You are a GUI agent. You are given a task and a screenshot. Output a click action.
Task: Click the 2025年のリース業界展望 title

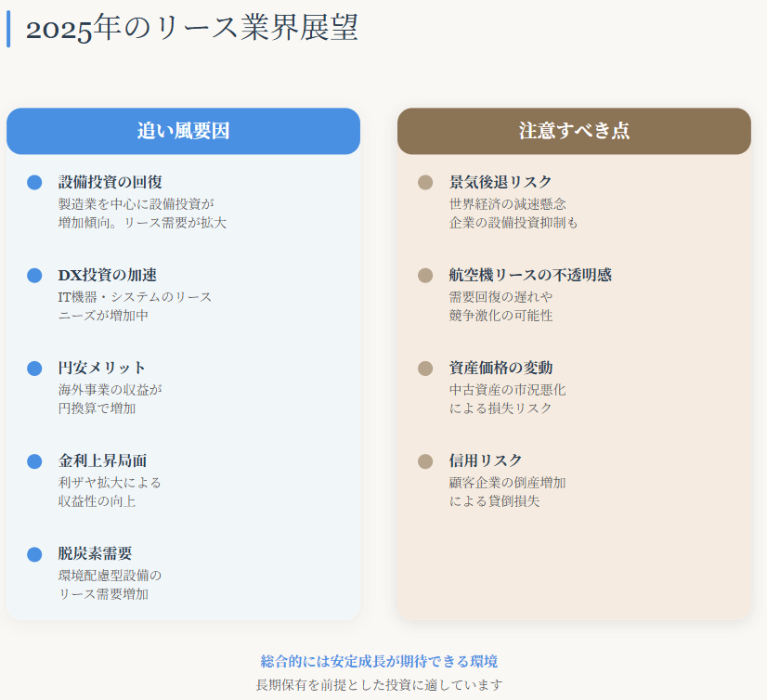point(191,29)
